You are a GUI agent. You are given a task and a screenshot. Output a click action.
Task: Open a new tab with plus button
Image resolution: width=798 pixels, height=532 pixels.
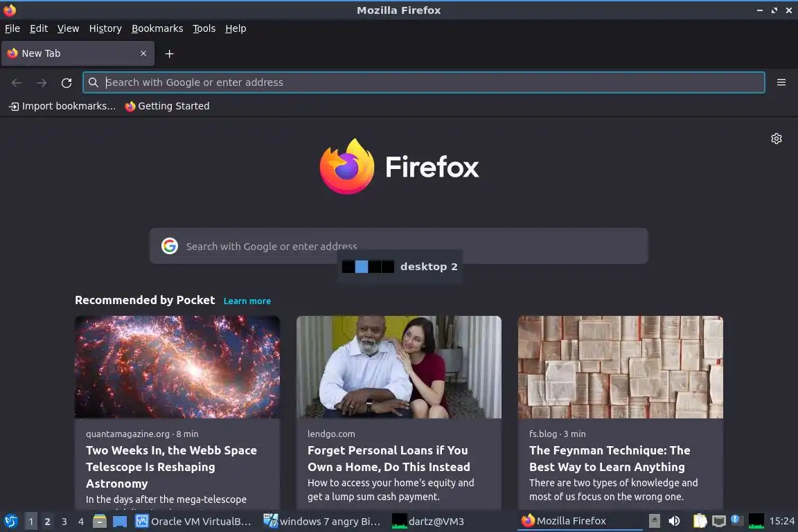tap(170, 53)
